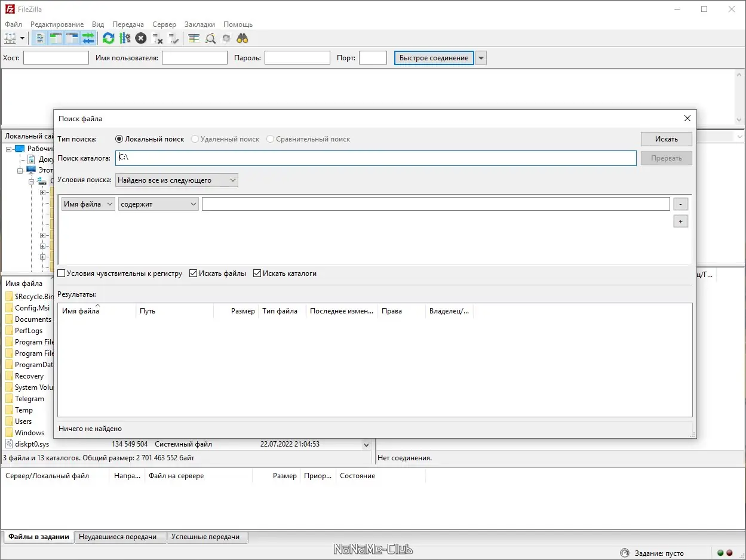
Task: Toggle synchronized browsing icon
Action: [226, 38]
